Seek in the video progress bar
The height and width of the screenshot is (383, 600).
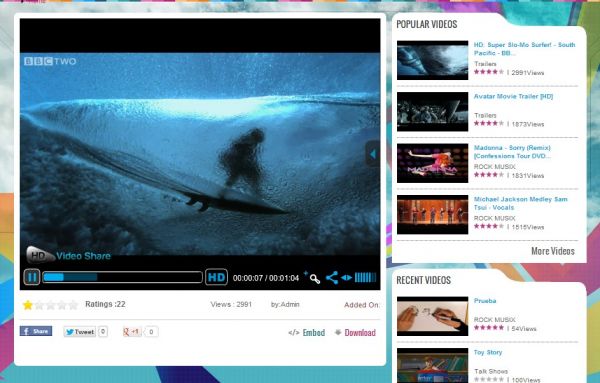[122, 277]
